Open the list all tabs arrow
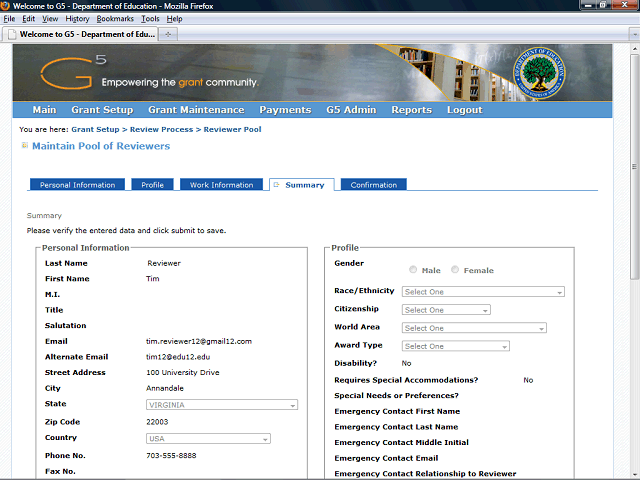The image size is (640, 480). pyautogui.click(x=634, y=34)
